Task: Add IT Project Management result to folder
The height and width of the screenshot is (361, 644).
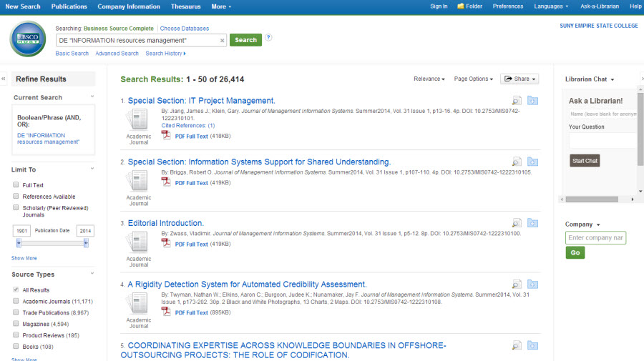Action: pyautogui.click(x=532, y=101)
